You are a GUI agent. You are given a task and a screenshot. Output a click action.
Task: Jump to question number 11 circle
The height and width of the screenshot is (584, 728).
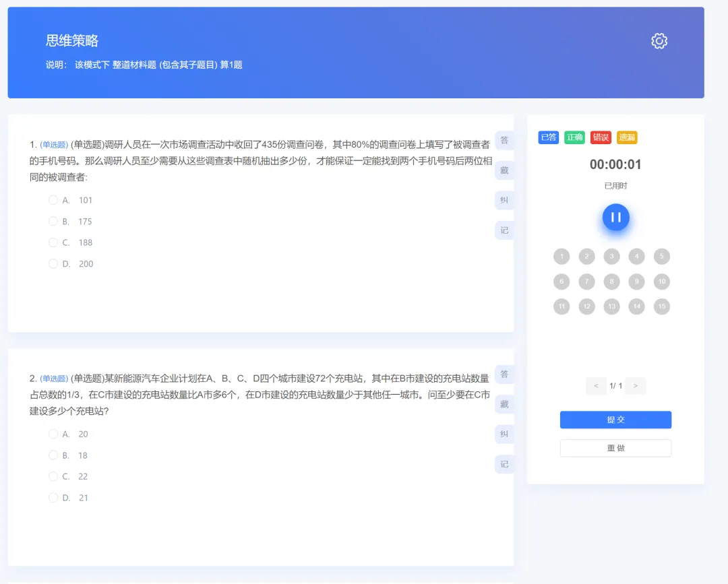562,306
